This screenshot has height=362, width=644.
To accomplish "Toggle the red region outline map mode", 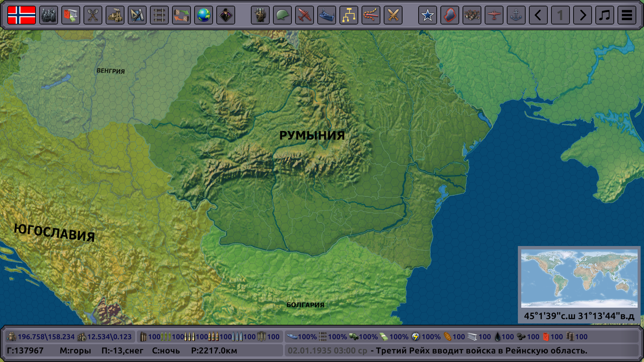I will [x=449, y=15].
